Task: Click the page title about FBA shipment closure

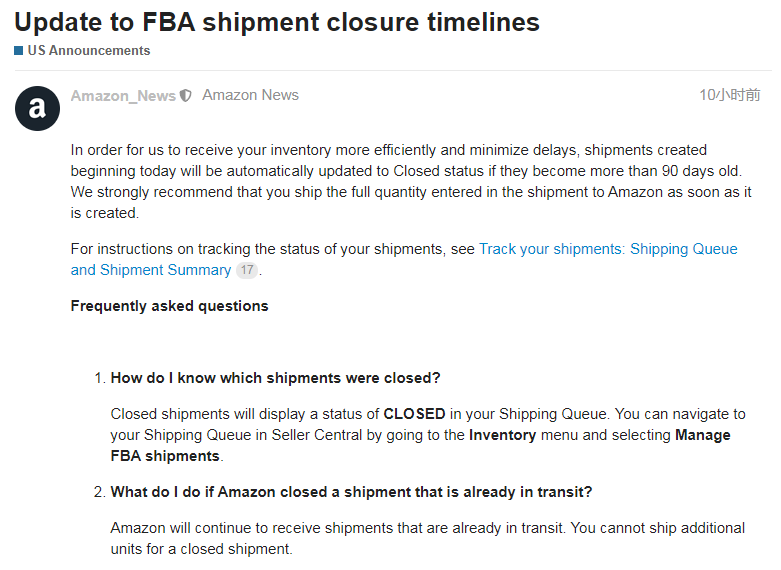Action: [x=277, y=22]
